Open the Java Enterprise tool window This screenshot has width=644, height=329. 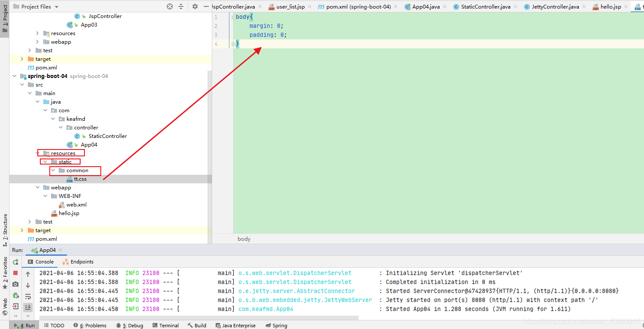[x=235, y=326]
